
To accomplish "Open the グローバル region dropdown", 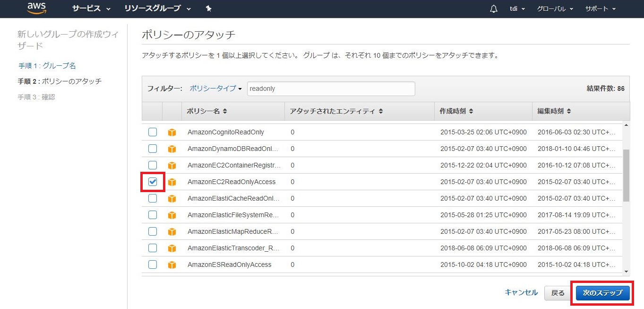I will [x=555, y=9].
